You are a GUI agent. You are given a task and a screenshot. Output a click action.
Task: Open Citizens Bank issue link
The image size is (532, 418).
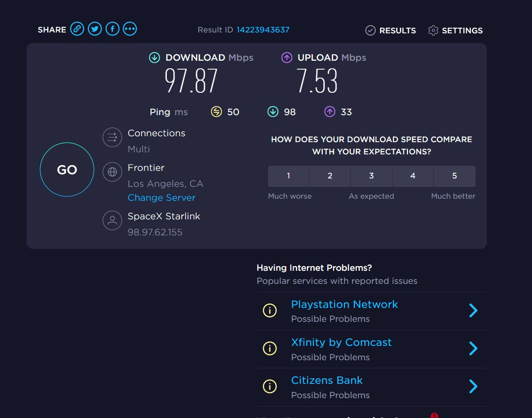(327, 380)
